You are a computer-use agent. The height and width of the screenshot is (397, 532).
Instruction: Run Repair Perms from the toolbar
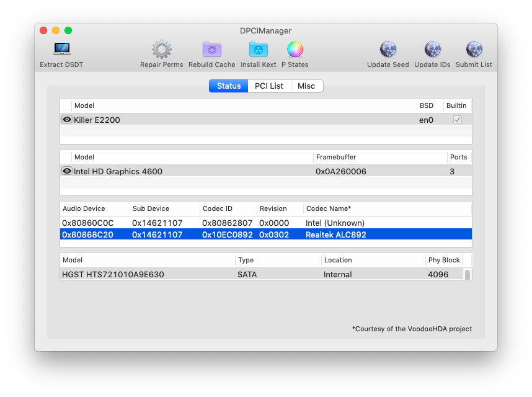click(x=161, y=50)
